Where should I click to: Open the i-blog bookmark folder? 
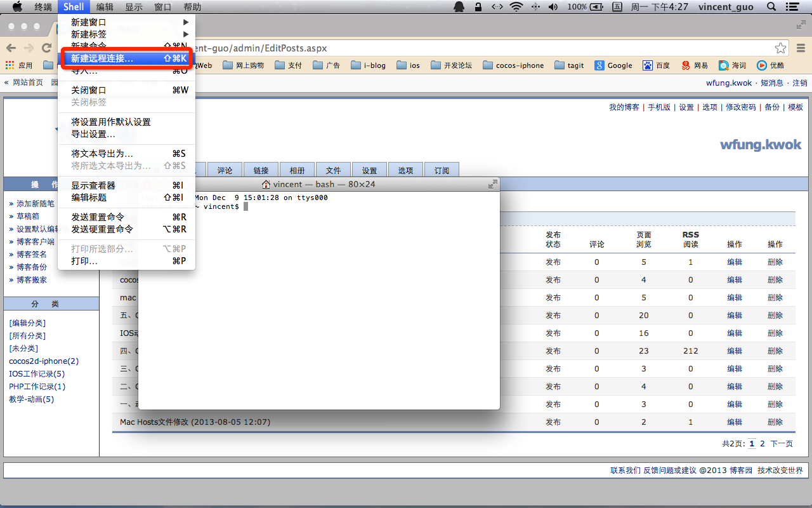coord(367,65)
